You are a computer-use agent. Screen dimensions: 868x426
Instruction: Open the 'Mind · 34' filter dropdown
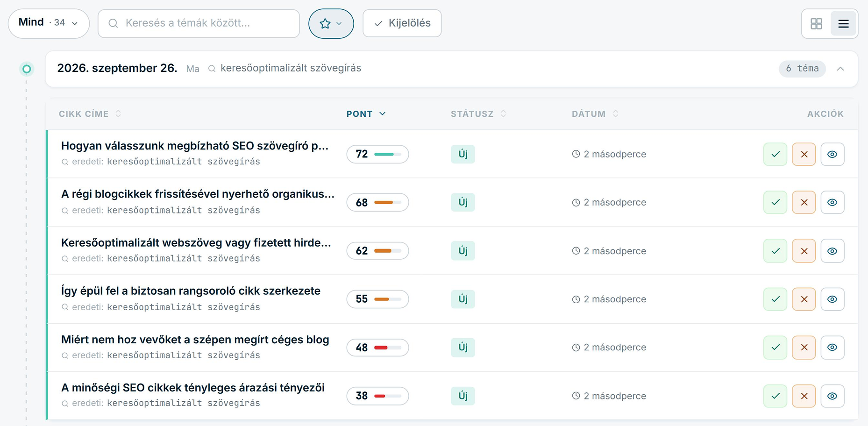click(x=49, y=23)
